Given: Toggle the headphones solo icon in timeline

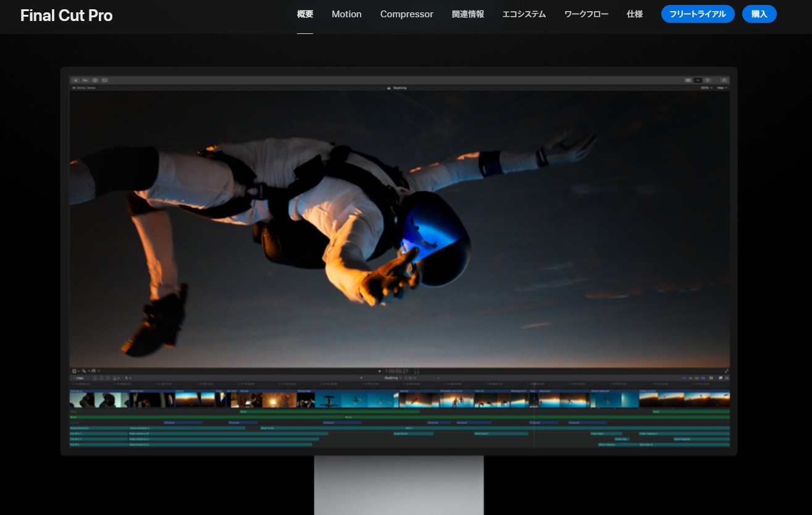Looking at the screenshot, I should tap(697, 377).
